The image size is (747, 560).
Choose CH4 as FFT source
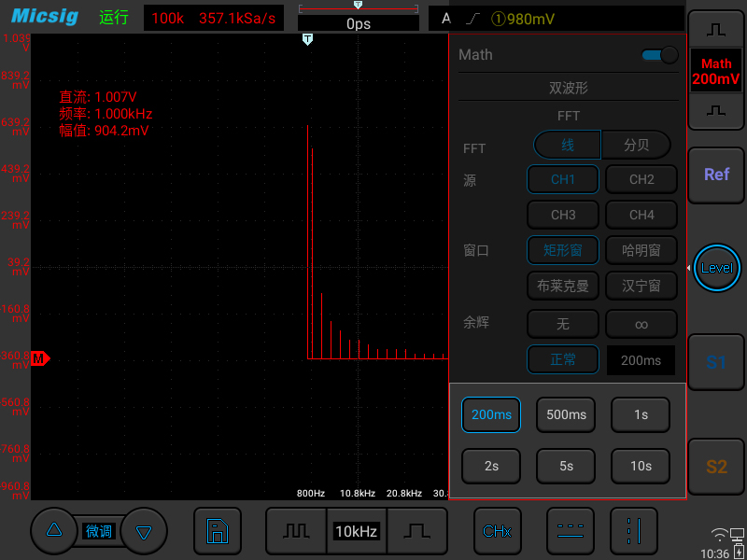[x=641, y=215]
